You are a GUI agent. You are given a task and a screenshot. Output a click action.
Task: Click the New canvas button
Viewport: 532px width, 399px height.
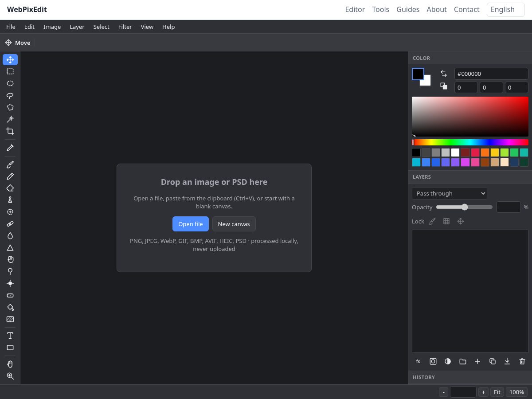pos(234,224)
